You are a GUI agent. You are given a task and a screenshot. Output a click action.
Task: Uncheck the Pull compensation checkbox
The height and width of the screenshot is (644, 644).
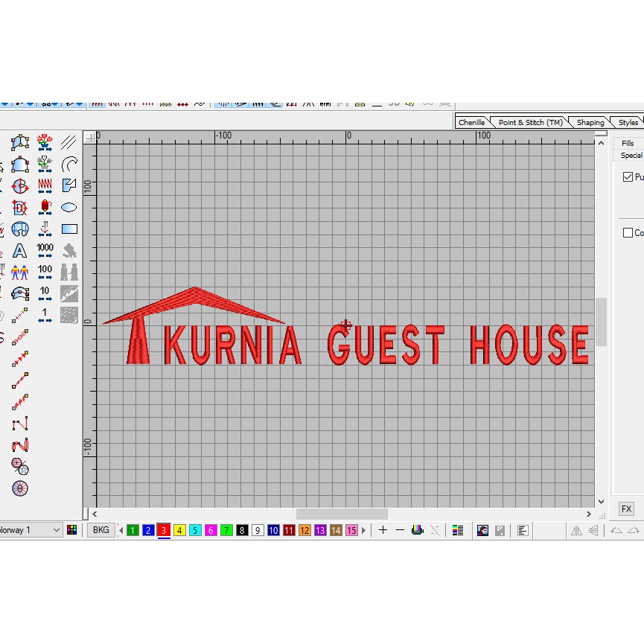(628, 176)
